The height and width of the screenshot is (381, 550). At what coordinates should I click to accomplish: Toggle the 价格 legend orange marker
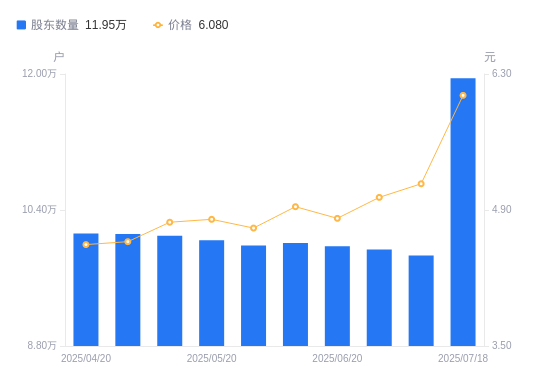point(158,25)
